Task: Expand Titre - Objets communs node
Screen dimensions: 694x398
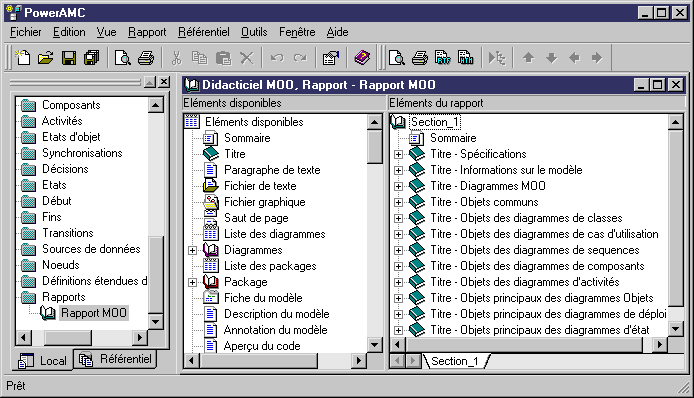Action: pyautogui.click(x=398, y=202)
